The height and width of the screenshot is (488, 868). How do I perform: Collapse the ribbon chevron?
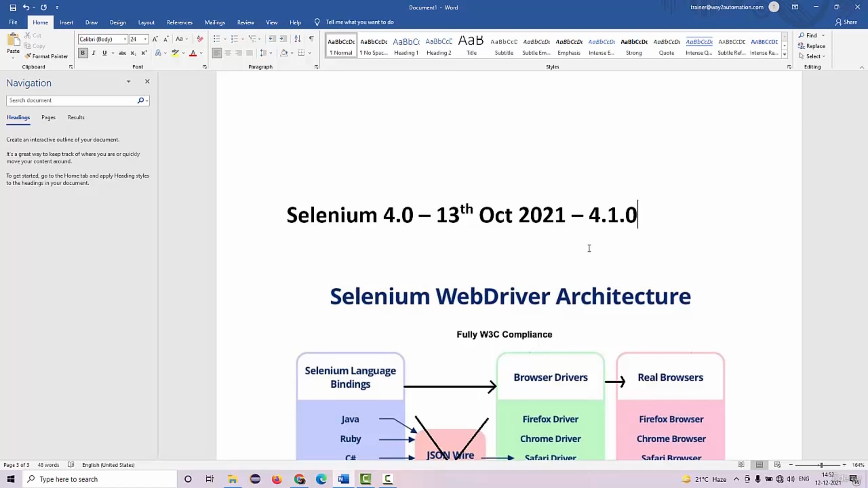click(862, 67)
